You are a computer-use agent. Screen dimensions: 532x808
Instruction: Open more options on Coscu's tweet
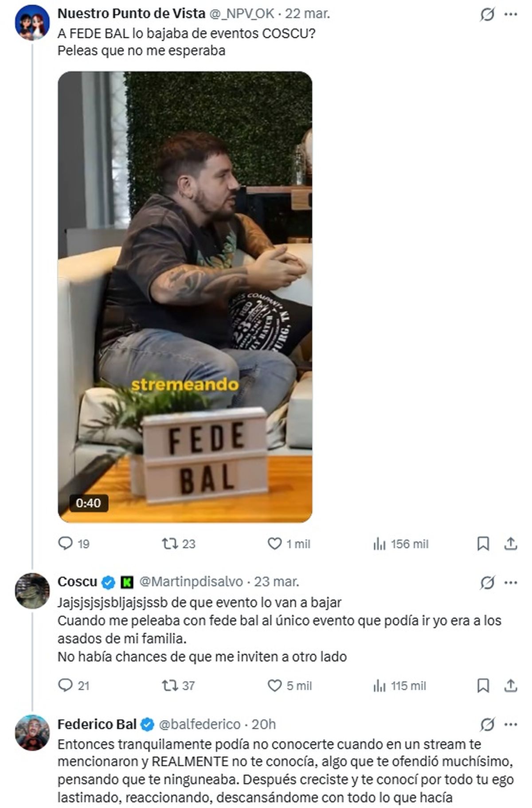(511, 582)
